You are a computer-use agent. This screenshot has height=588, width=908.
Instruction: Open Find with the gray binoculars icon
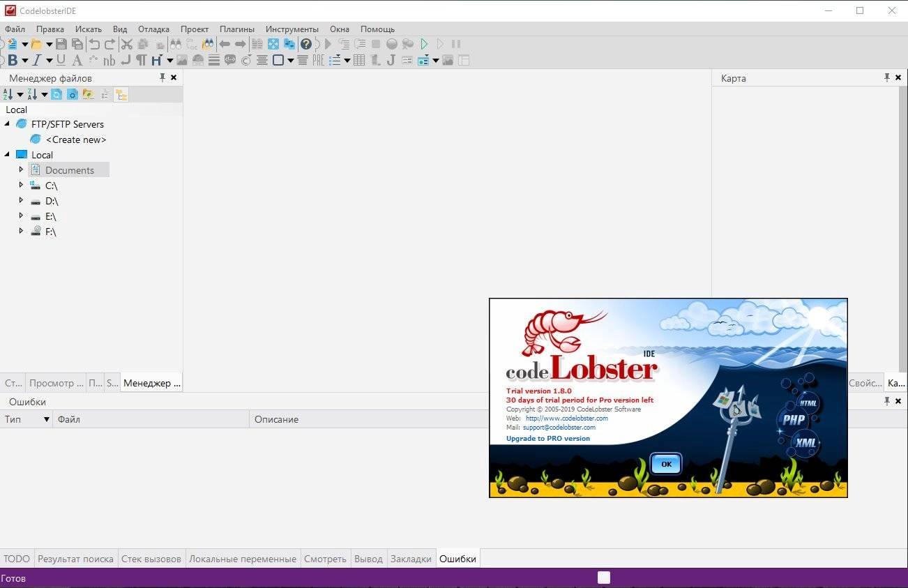coord(176,44)
